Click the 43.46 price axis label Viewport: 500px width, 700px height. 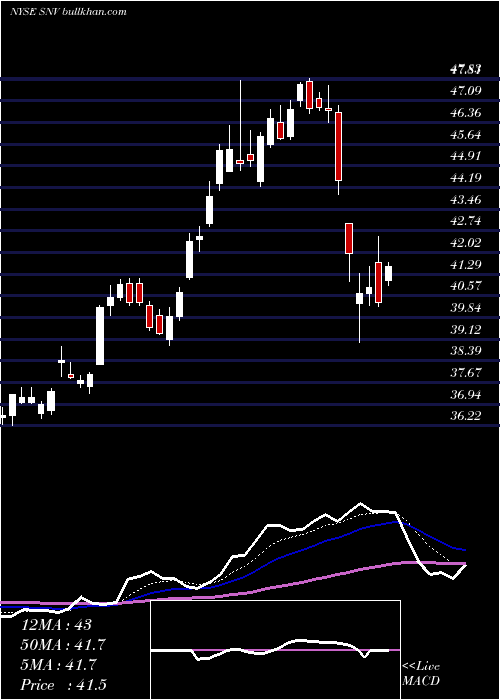(x=466, y=200)
